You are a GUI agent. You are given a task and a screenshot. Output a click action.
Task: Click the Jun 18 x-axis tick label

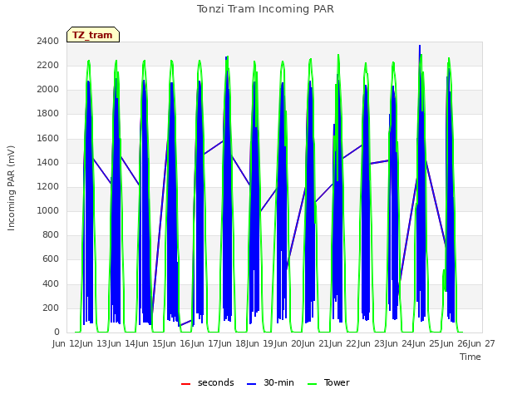[x=234, y=343]
